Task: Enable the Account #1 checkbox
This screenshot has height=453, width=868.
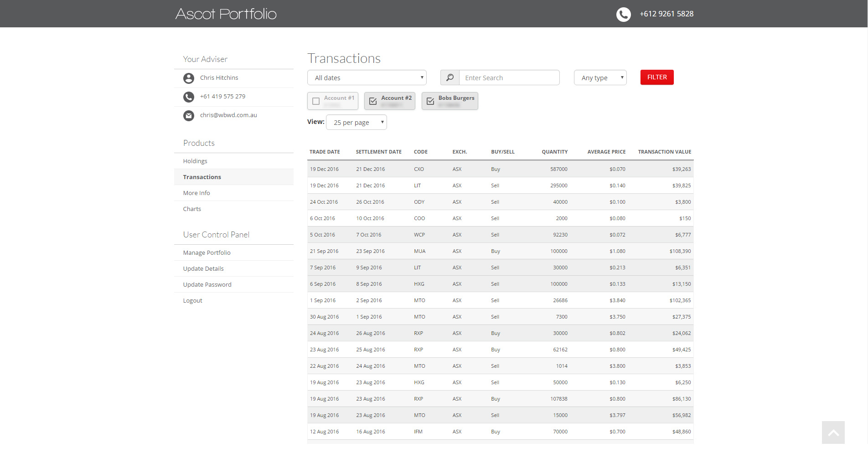Action: tap(316, 101)
